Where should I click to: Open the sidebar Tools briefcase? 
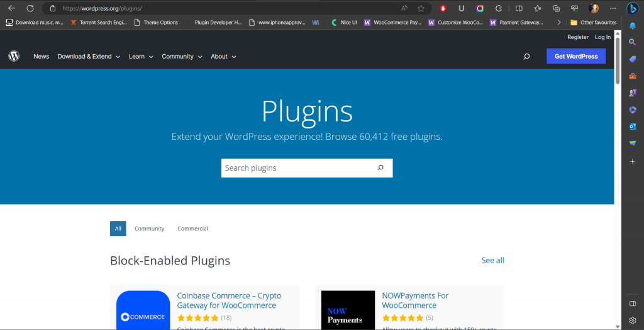coord(633,76)
